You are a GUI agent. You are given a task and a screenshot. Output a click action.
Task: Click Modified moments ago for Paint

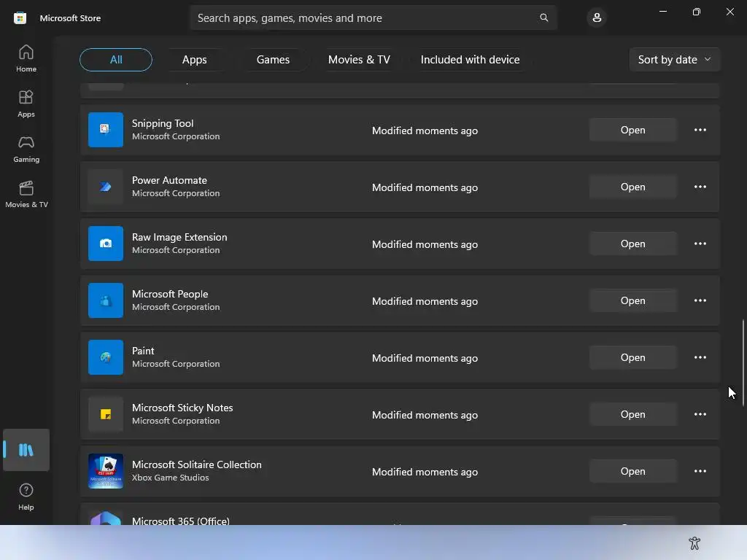(x=425, y=358)
